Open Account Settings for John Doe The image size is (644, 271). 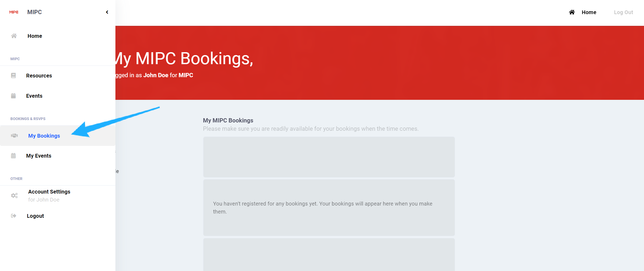tap(49, 192)
